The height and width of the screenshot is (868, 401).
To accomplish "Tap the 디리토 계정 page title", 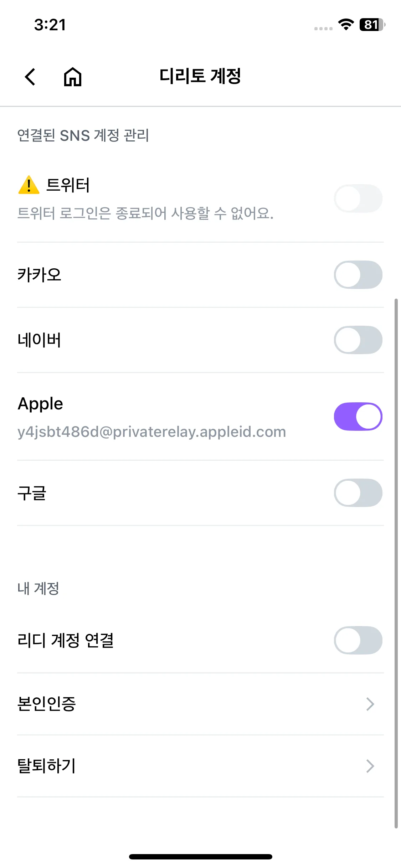I will [200, 76].
